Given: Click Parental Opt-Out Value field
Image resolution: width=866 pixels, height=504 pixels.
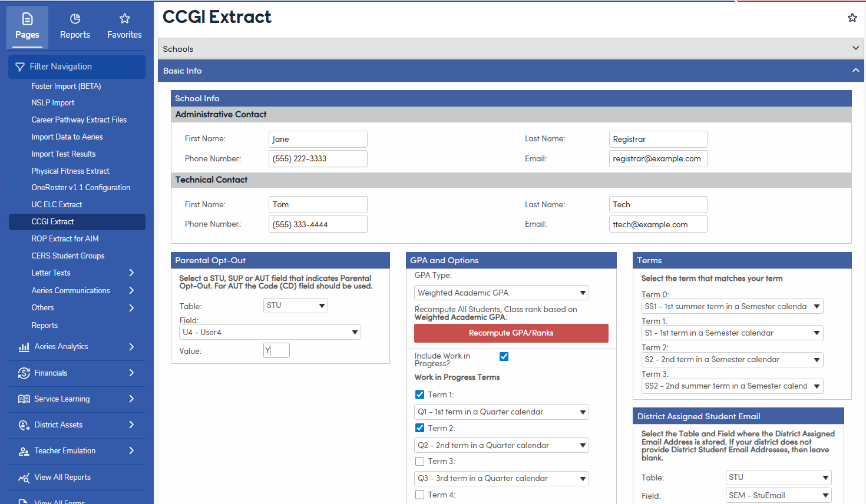Looking at the screenshot, I should (276, 350).
